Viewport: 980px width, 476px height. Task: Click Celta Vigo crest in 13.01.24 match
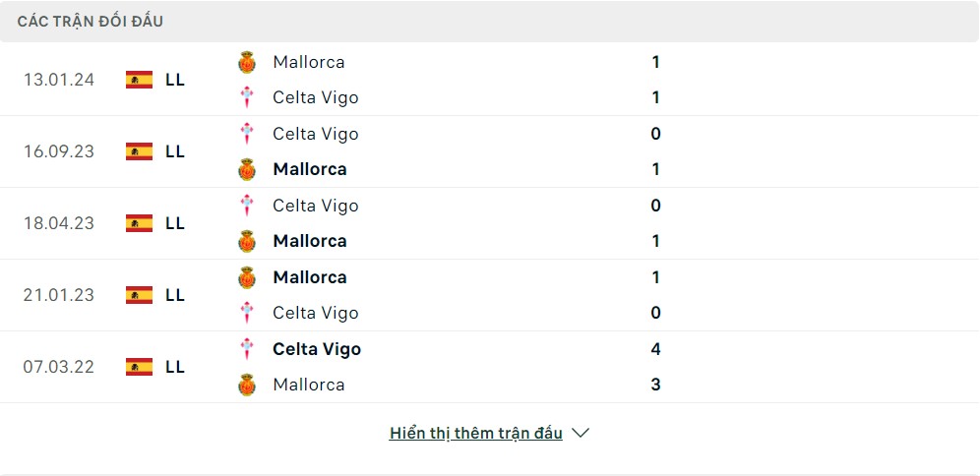coord(247,97)
